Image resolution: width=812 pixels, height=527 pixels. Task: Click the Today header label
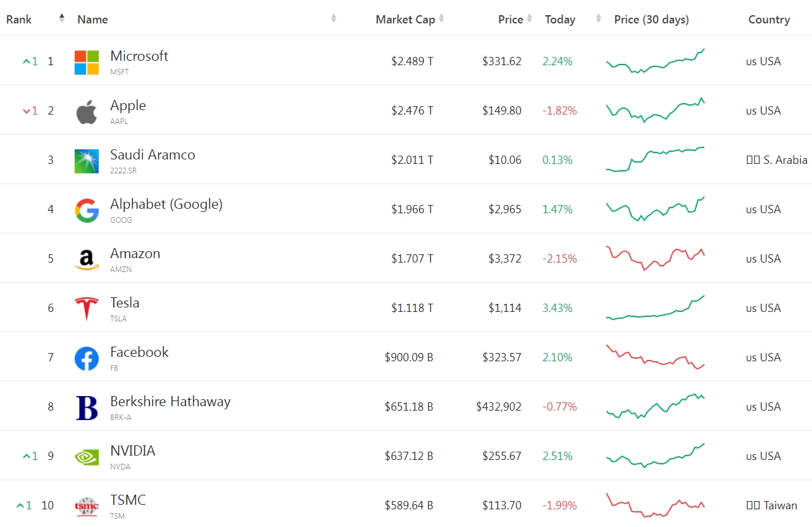560,20
